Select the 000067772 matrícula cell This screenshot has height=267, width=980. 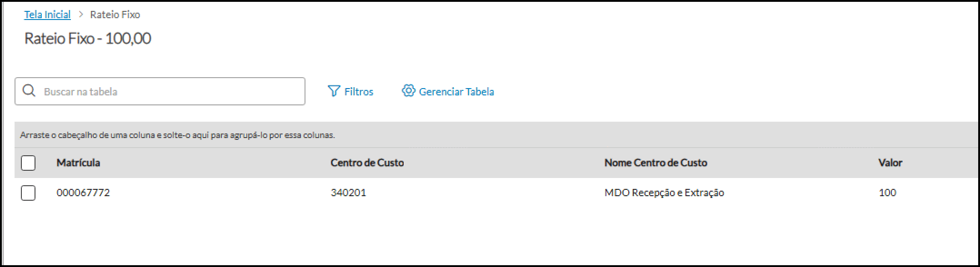(83, 193)
